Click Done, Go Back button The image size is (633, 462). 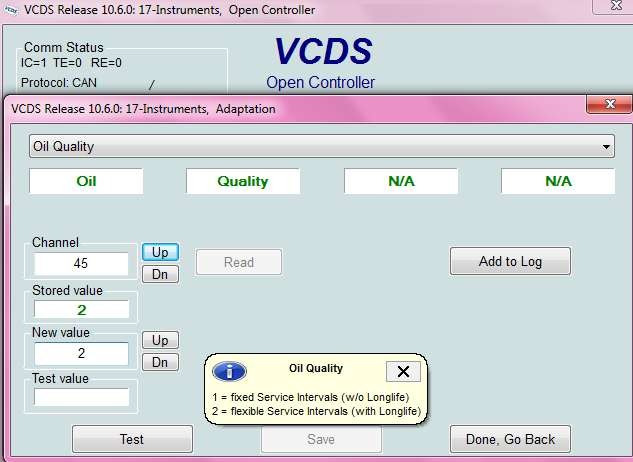pos(510,439)
